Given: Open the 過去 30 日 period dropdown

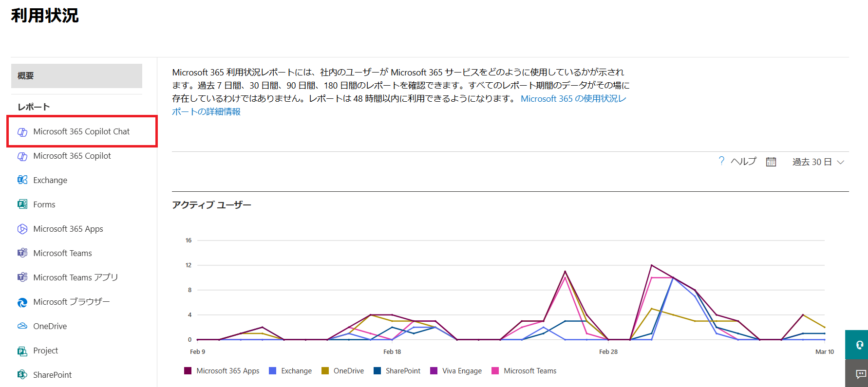Looking at the screenshot, I should pos(818,162).
